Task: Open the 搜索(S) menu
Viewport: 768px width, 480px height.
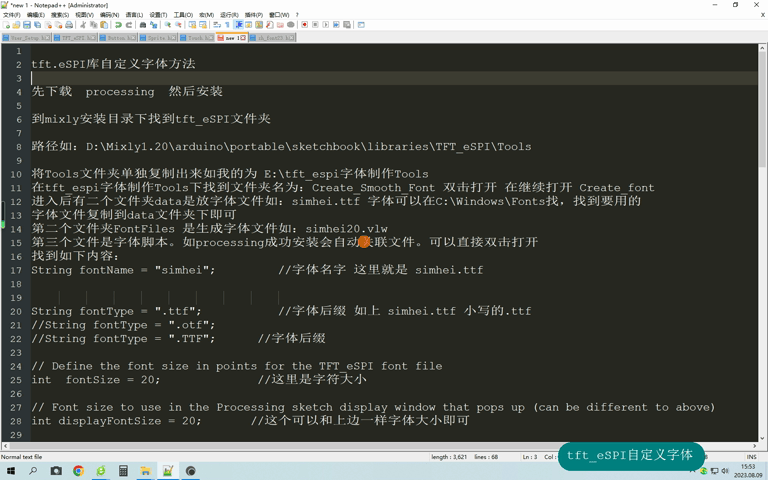Action: pyautogui.click(x=60, y=15)
